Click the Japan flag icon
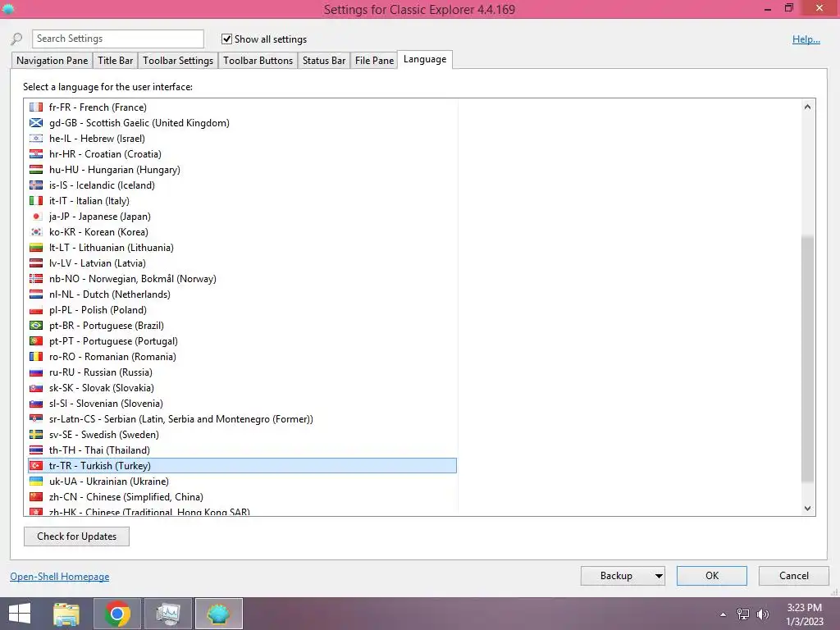 (x=36, y=217)
